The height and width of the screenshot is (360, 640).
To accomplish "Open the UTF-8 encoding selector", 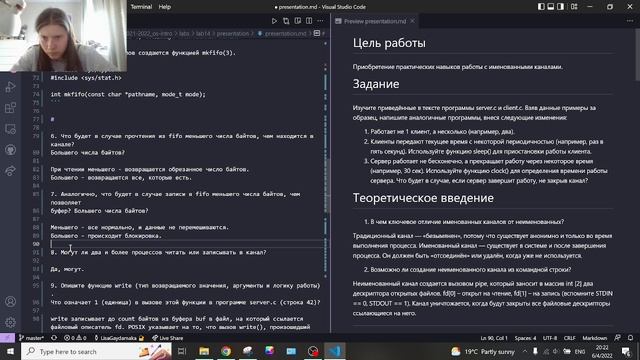I will tap(549, 338).
